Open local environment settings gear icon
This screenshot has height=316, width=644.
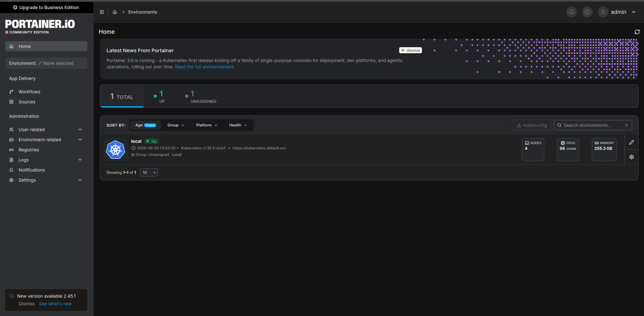pyautogui.click(x=632, y=157)
